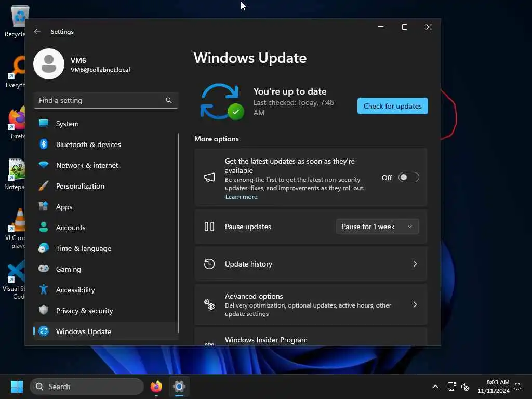This screenshot has width=532, height=399.
Task: Select Bluetooth & devices category
Action: [106, 144]
